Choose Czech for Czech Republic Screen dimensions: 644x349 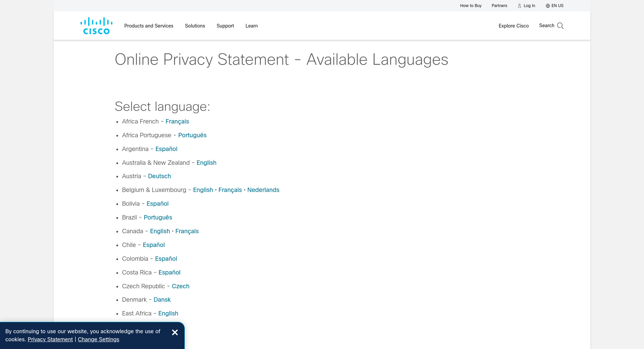pos(180,286)
